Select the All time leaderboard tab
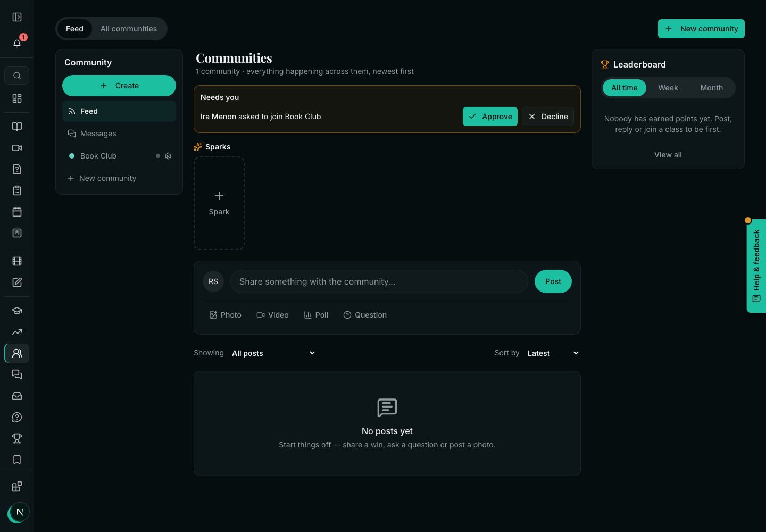This screenshot has height=532, width=766. [x=625, y=88]
